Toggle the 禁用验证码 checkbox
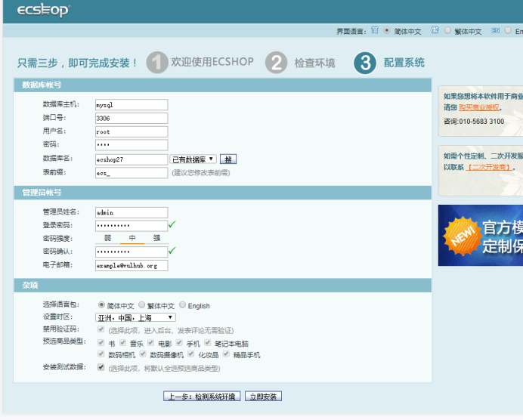This screenshot has height=420, width=523. click(x=101, y=329)
